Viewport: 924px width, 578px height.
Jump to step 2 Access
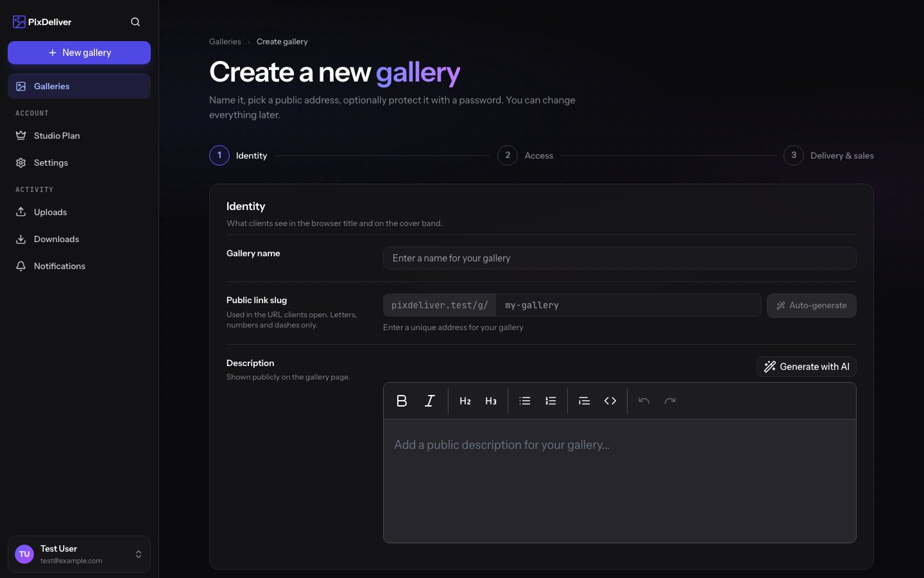tap(526, 155)
